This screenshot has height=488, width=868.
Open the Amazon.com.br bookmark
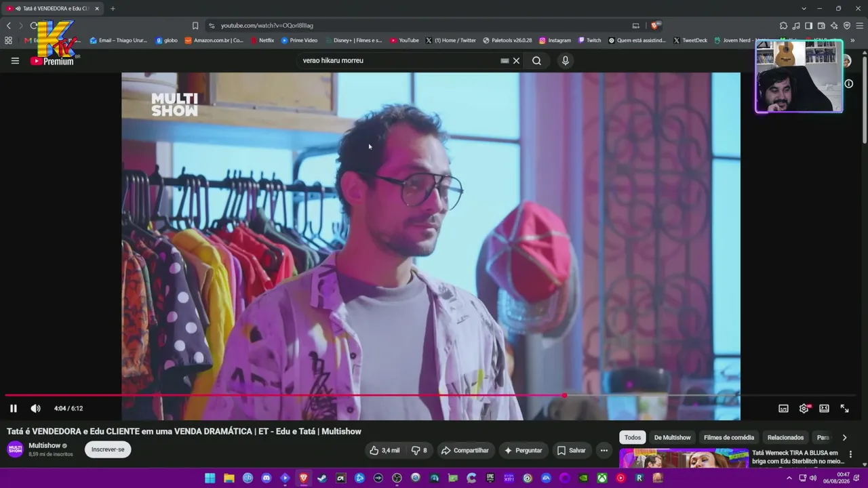coord(214,40)
